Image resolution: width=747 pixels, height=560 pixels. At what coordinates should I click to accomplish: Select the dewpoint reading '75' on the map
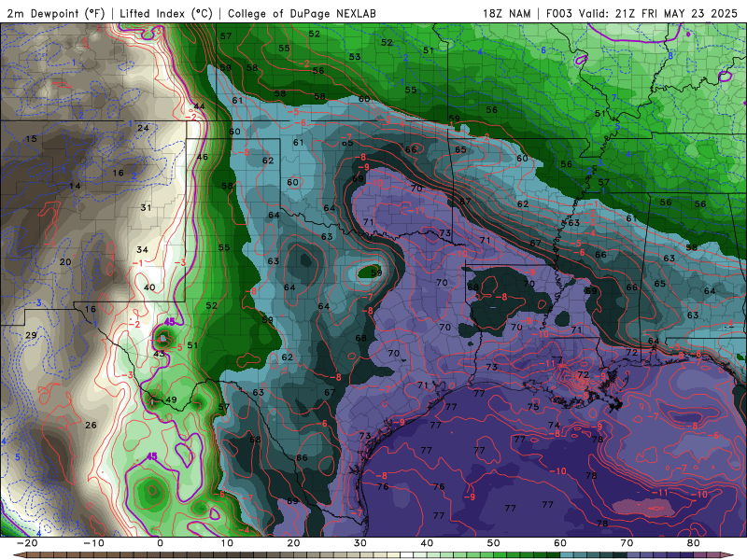click(x=533, y=407)
